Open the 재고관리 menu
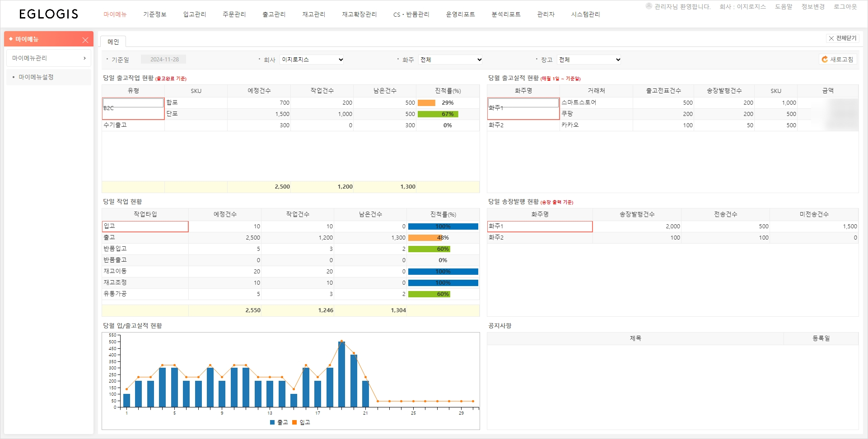The image size is (868, 439). (314, 14)
